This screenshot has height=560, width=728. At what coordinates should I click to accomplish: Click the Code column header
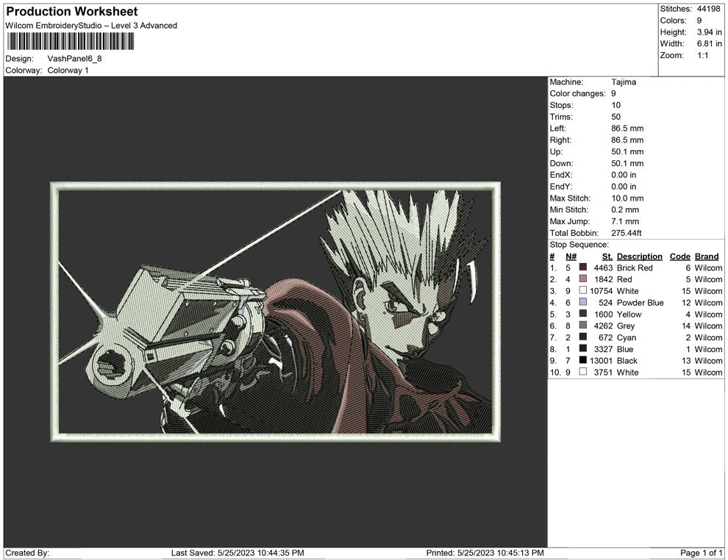[x=680, y=256]
